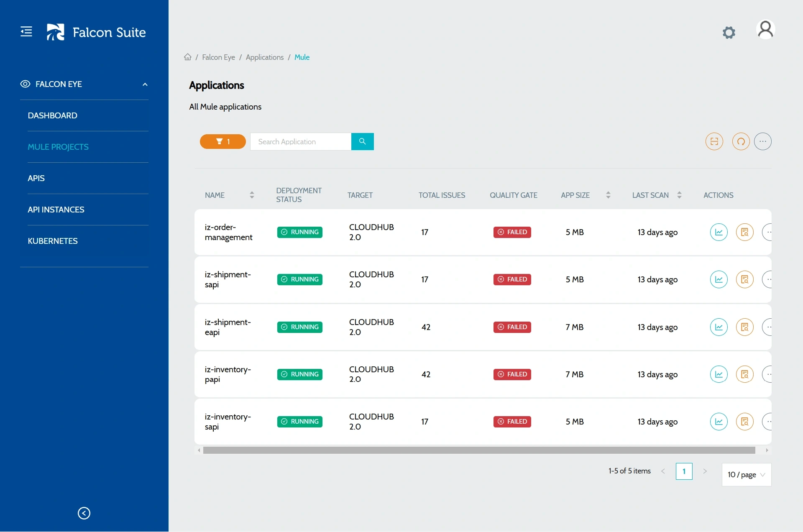Image resolution: width=803 pixels, height=532 pixels.
Task: Collapse the sidebar with the bottom-left arrow
Action: tap(84, 513)
